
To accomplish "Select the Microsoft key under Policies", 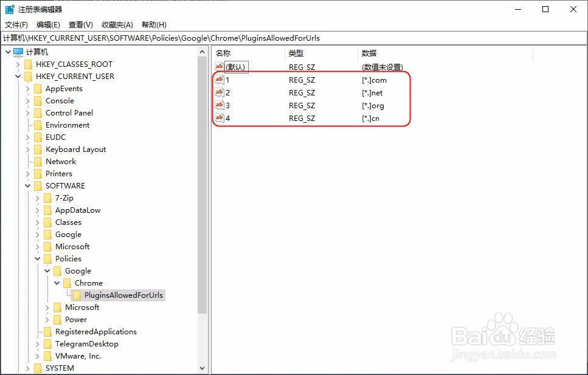I will 82,307.
